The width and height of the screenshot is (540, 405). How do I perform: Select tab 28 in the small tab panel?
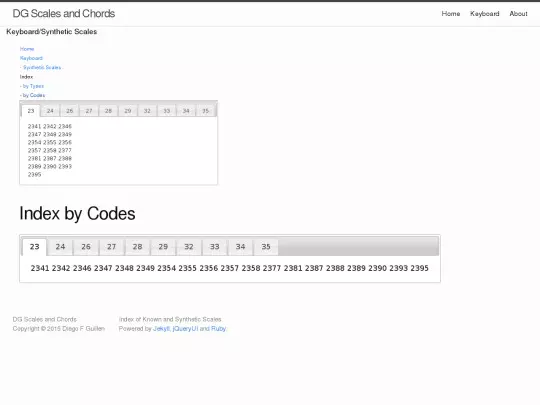[108, 111]
